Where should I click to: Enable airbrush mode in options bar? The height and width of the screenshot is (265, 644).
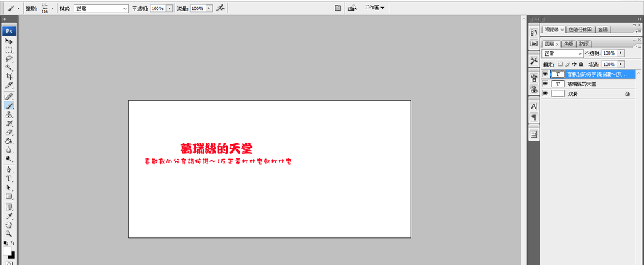tap(221, 8)
